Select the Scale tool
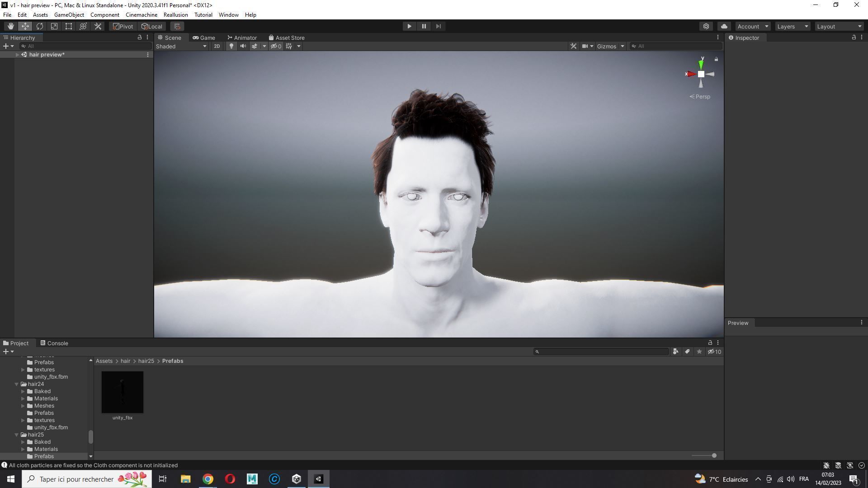This screenshot has height=488, width=868. click(x=54, y=26)
